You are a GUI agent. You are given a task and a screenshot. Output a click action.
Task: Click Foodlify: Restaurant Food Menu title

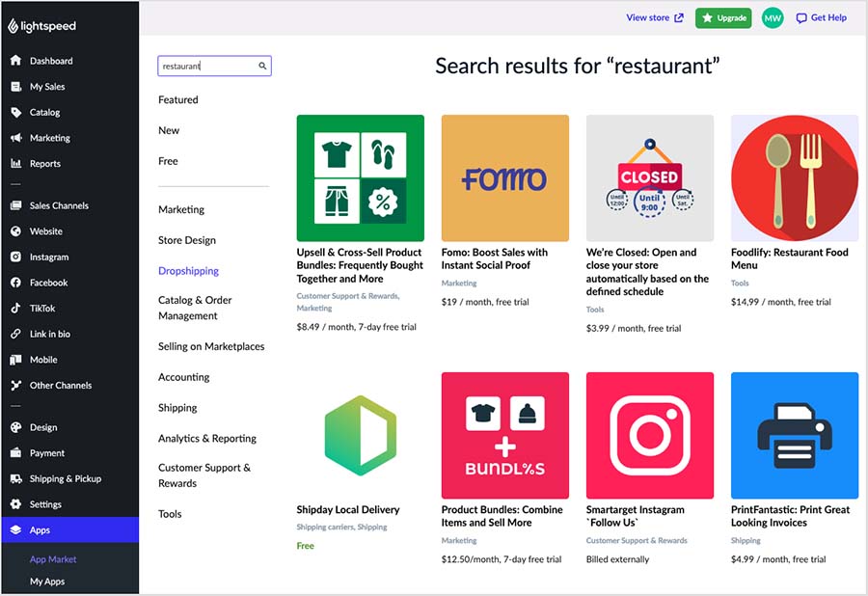click(789, 258)
